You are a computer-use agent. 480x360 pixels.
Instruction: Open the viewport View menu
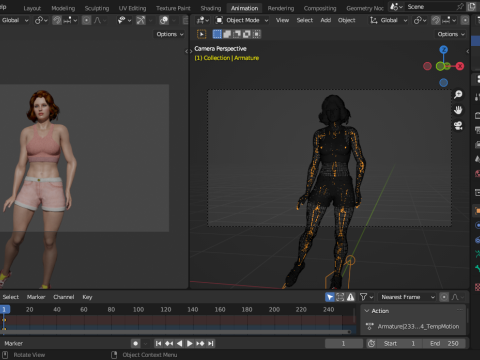click(282, 20)
